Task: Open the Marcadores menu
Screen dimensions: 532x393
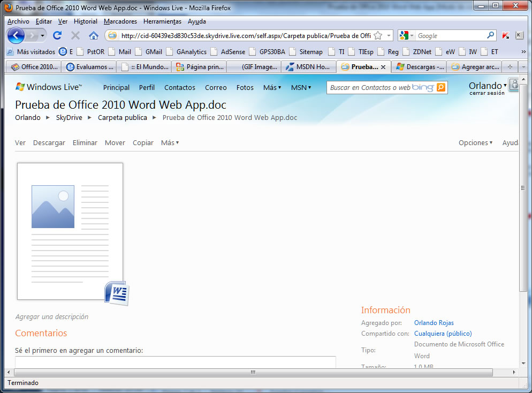Action: [120, 21]
